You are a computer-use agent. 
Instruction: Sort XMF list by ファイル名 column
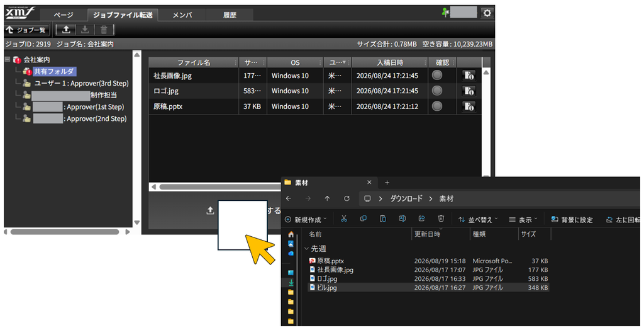[194, 62]
